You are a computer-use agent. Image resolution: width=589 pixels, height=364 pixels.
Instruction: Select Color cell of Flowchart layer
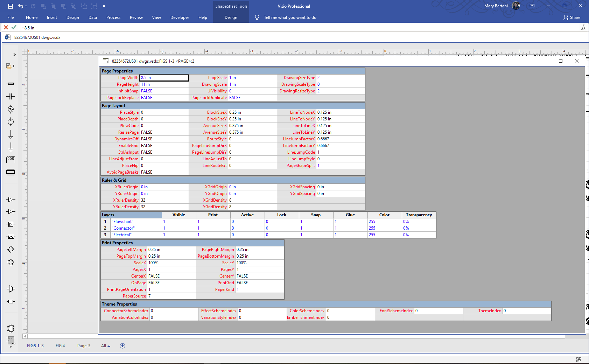pyautogui.click(x=385, y=222)
